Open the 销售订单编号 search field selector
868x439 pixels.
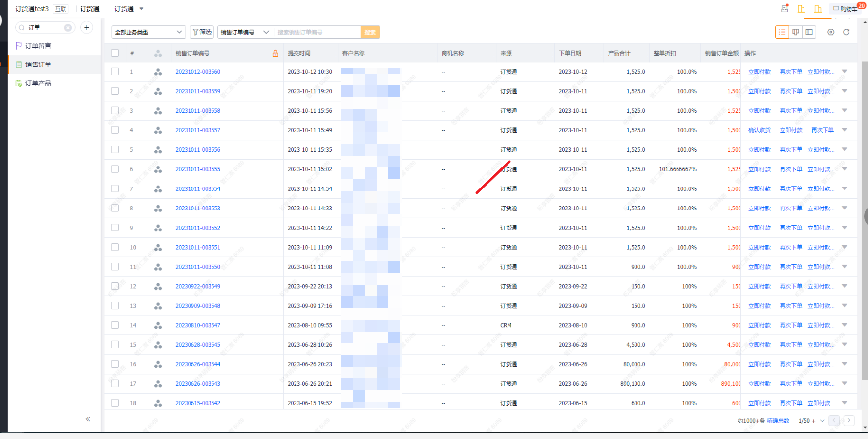(x=245, y=32)
